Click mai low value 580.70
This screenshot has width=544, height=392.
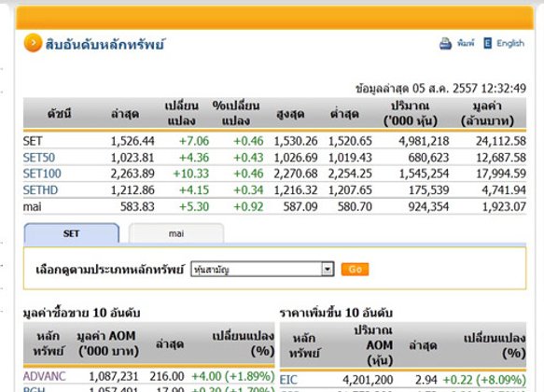click(x=355, y=207)
